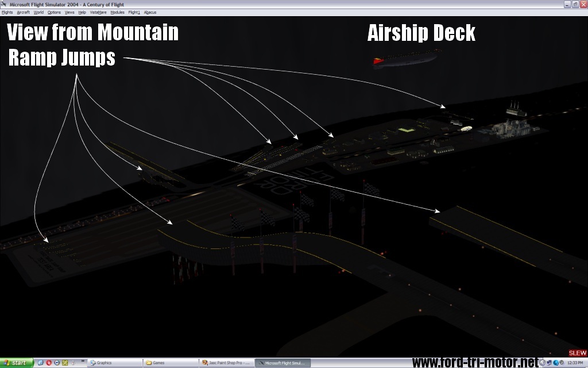Open the Views menu
588x368 pixels.
pos(69,13)
